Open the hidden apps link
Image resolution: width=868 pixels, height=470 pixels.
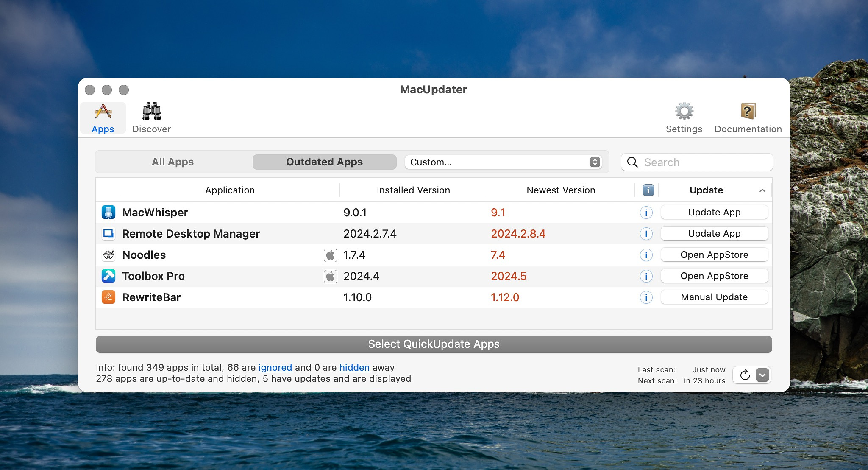(x=354, y=367)
